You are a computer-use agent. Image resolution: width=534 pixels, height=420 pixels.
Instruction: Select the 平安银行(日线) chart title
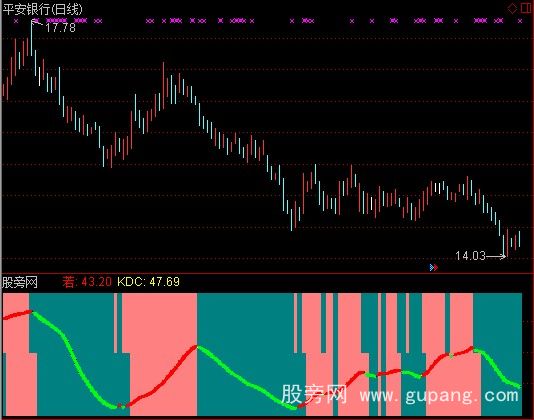tap(42, 9)
